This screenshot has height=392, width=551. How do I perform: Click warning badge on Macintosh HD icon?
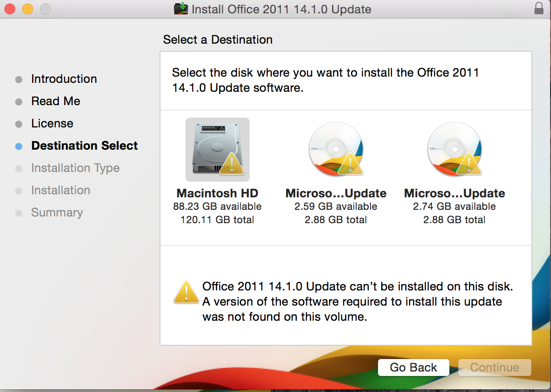[232, 164]
